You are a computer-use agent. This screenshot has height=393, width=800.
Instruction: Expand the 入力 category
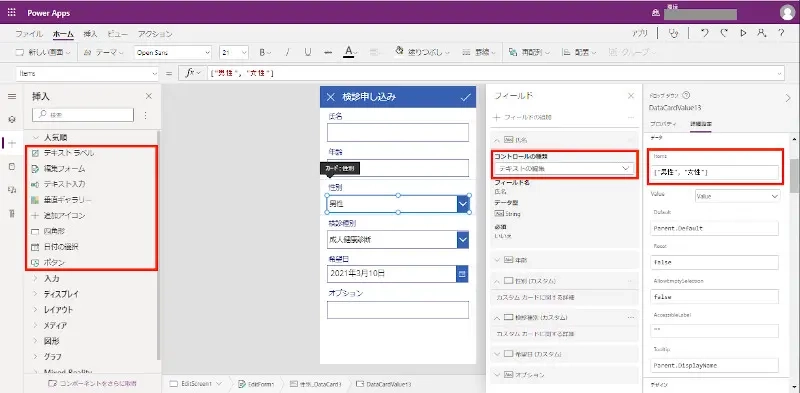[36, 279]
